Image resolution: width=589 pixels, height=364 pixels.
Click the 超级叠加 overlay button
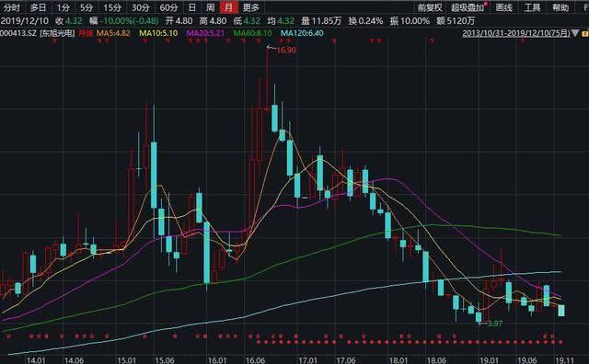click(468, 7)
